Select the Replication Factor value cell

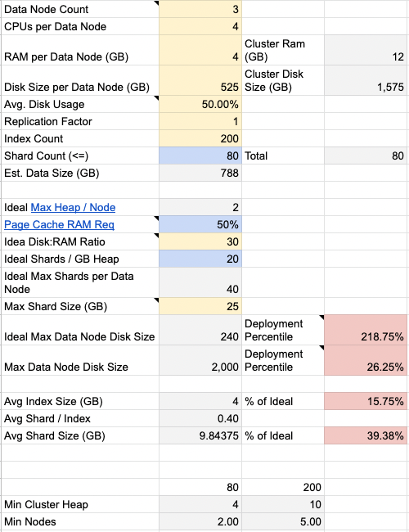click(x=200, y=121)
